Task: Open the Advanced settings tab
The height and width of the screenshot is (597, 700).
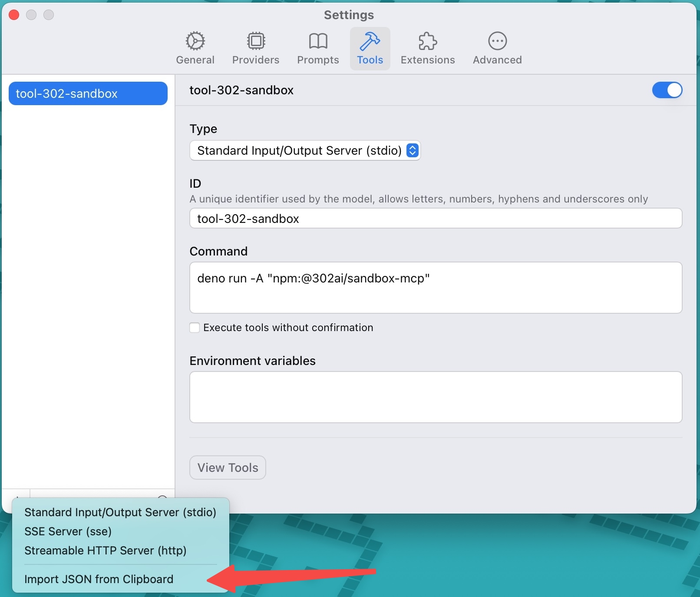Action: pyautogui.click(x=497, y=48)
